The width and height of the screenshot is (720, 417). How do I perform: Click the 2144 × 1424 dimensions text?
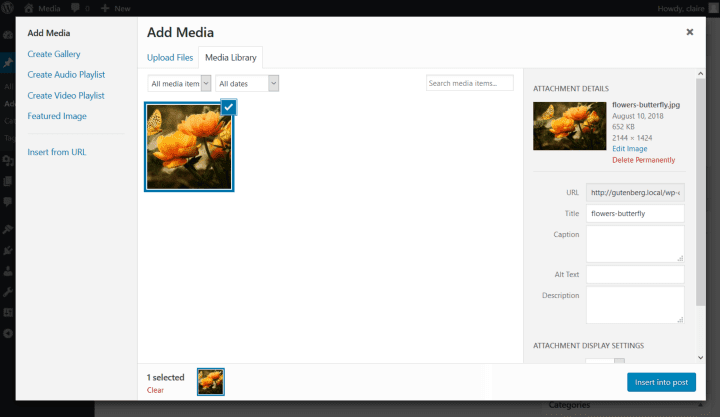click(x=632, y=138)
